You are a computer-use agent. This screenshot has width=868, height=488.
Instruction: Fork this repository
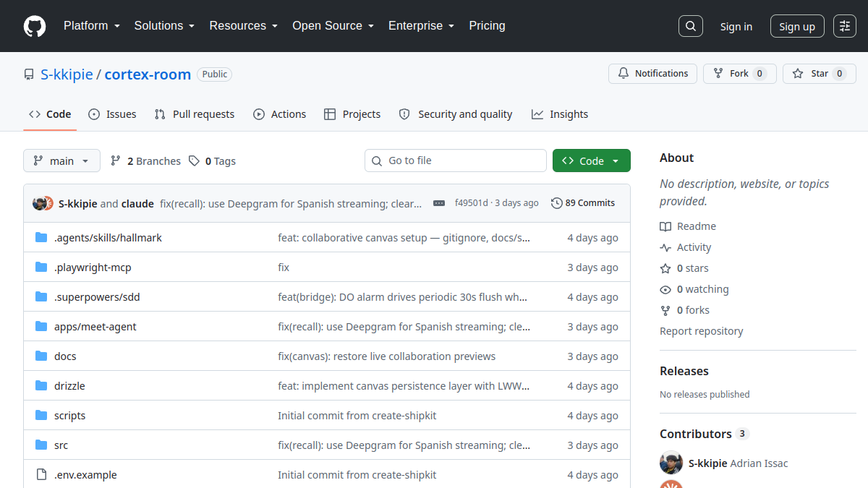739,74
